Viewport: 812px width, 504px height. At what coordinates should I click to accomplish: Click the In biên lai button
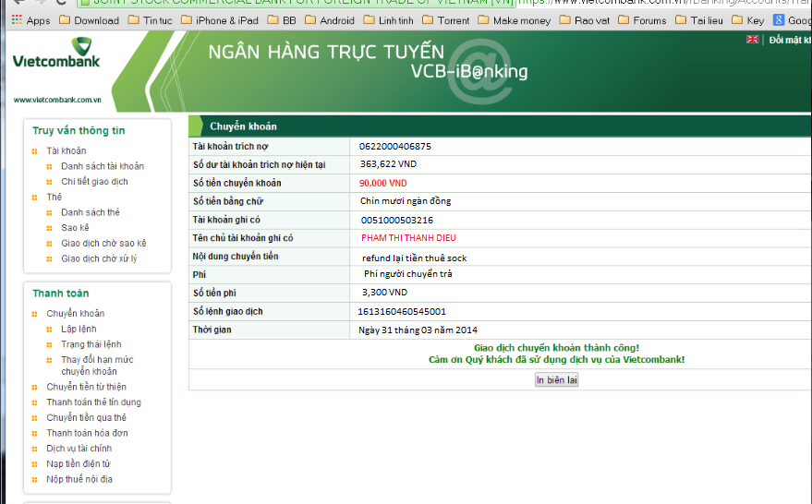point(556,379)
